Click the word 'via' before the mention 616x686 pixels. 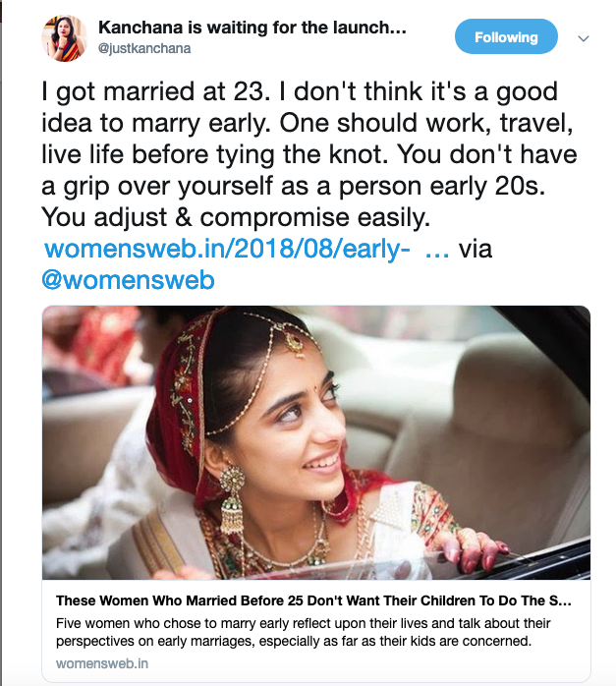tap(476, 249)
